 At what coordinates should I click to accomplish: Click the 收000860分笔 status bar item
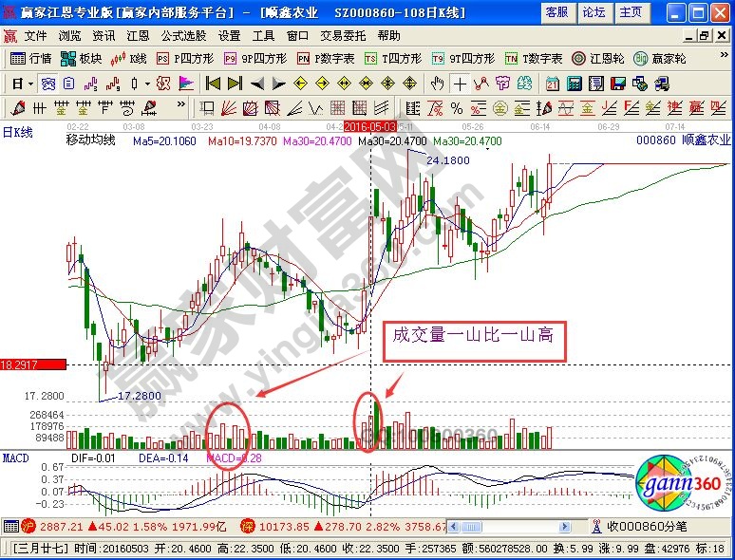[646, 525]
